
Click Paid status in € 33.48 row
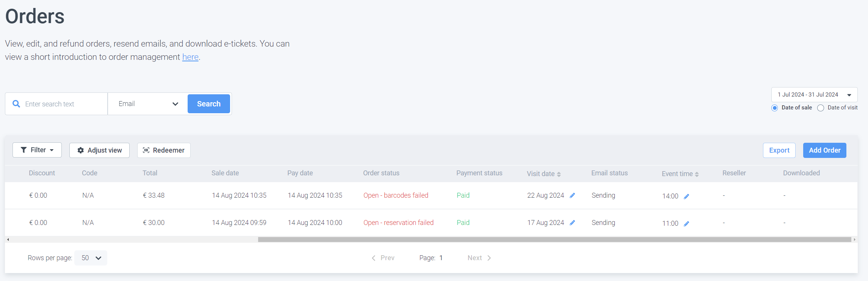pyautogui.click(x=463, y=195)
